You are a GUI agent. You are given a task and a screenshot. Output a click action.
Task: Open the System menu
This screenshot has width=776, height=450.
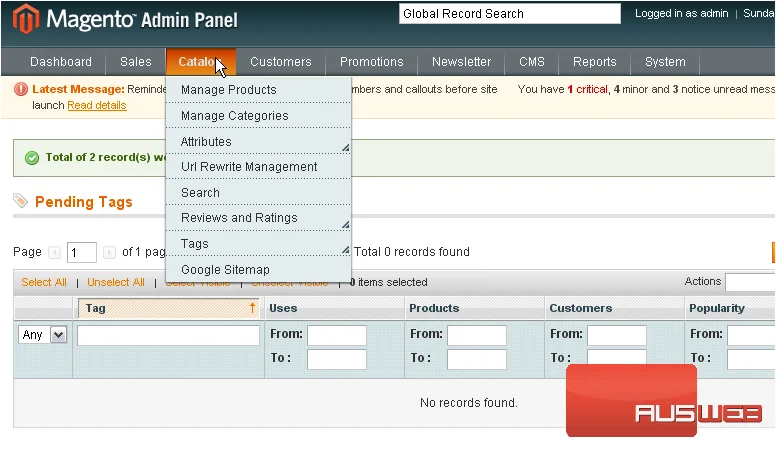point(665,62)
